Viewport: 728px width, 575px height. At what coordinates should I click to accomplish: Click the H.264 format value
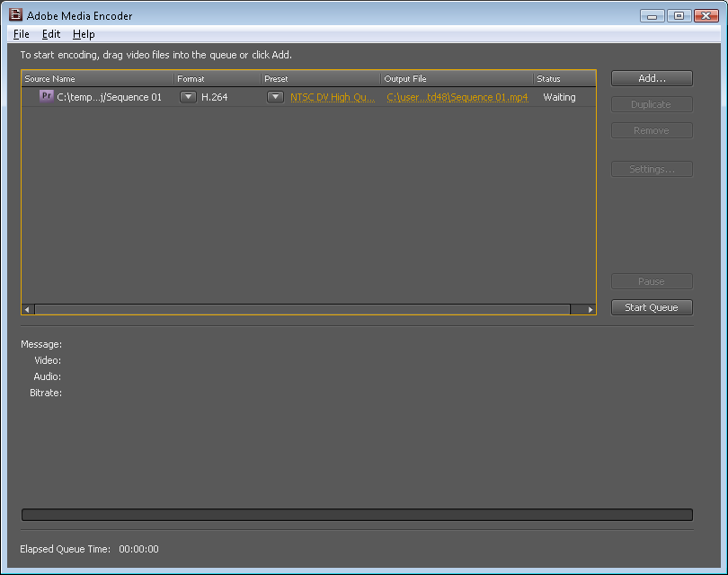pos(215,97)
